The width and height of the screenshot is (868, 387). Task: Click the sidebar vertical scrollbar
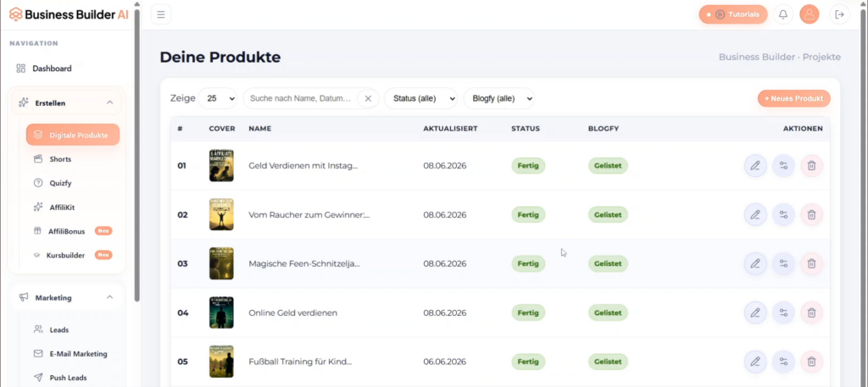(x=137, y=155)
